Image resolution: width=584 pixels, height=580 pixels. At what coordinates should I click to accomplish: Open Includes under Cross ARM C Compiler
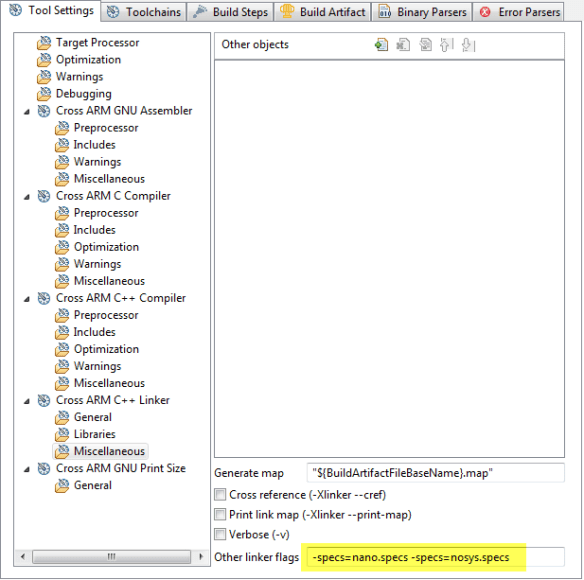pos(95,230)
